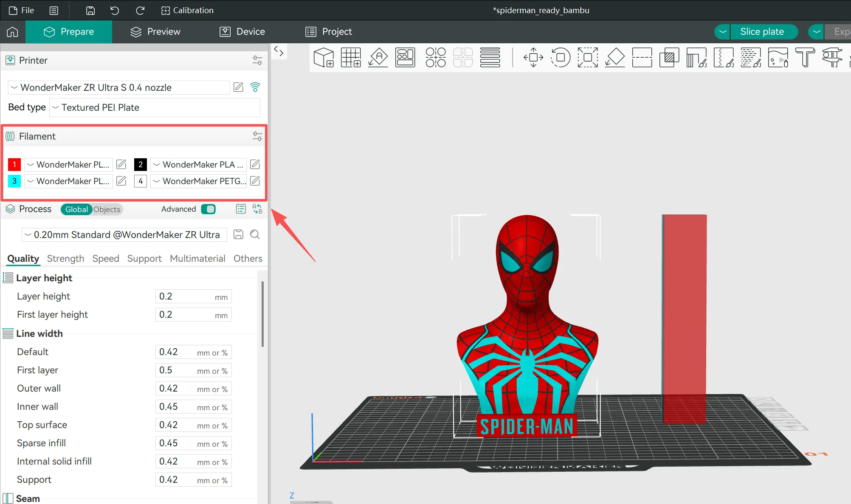This screenshot has width=851, height=504.
Task: Open the Strength settings tab
Action: coord(65,258)
